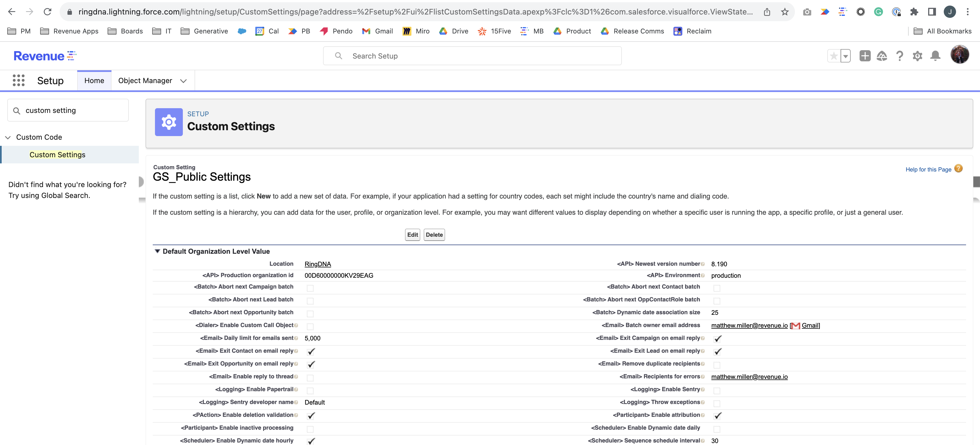Viewport: 980px width, 445px height.
Task: Open the favorites list dropdown arrow
Action: (x=845, y=56)
